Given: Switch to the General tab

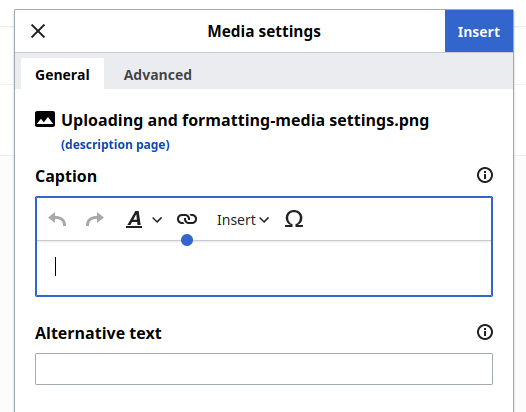Looking at the screenshot, I should click(x=62, y=74).
